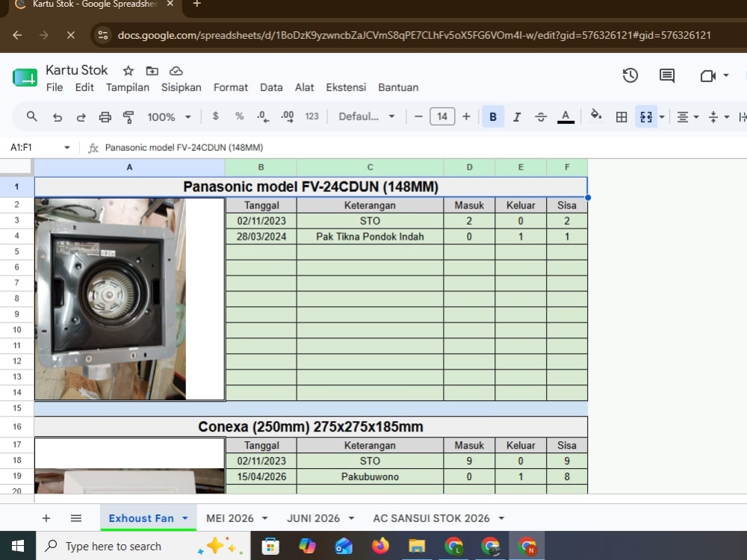747x560 pixels.
Task: Open the text color picker
Action: click(565, 116)
